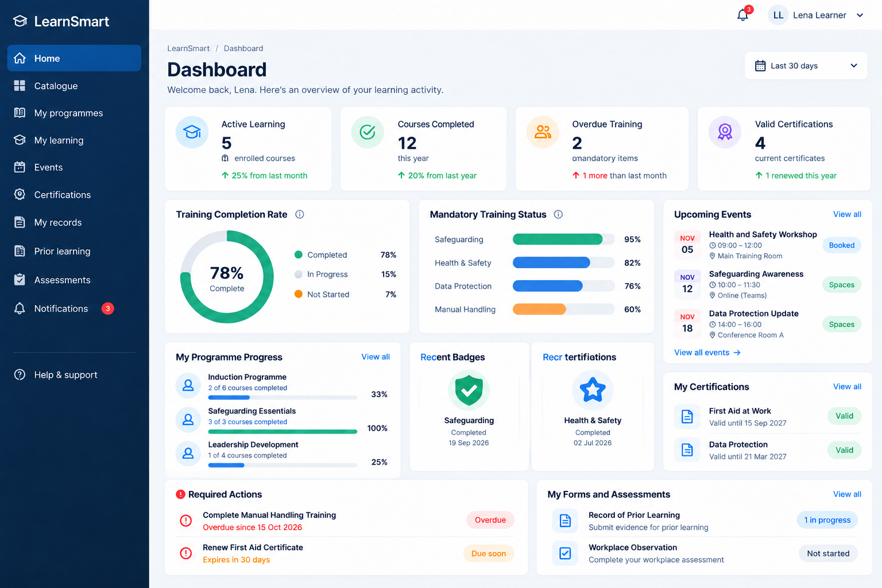
Task: Click the Induction Programme person icon
Action: tap(188, 386)
